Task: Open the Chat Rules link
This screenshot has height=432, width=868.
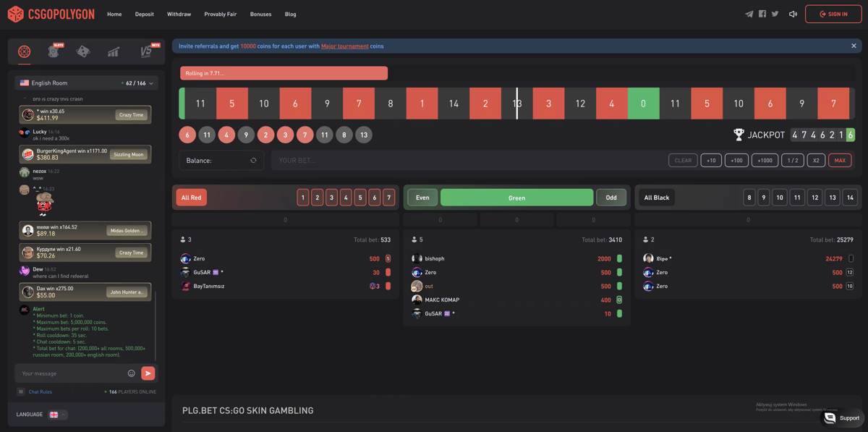Action: 41,391
